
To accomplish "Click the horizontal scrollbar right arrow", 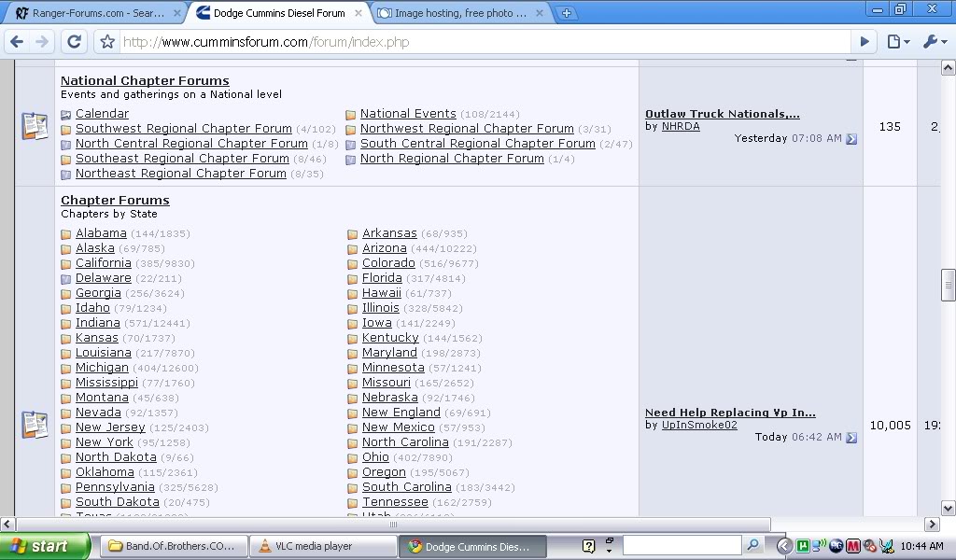I will (x=932, y=524).
